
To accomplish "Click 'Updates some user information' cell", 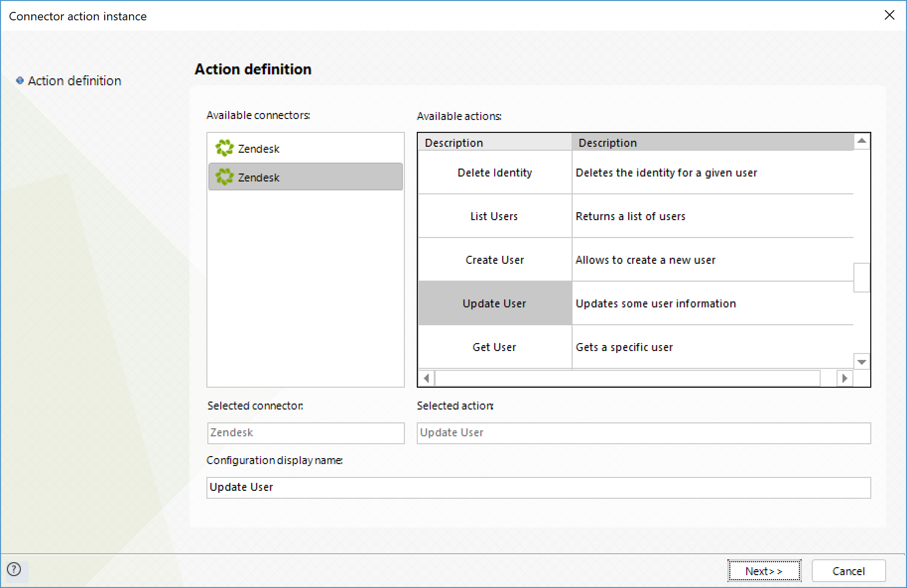I will pos(713,303).
